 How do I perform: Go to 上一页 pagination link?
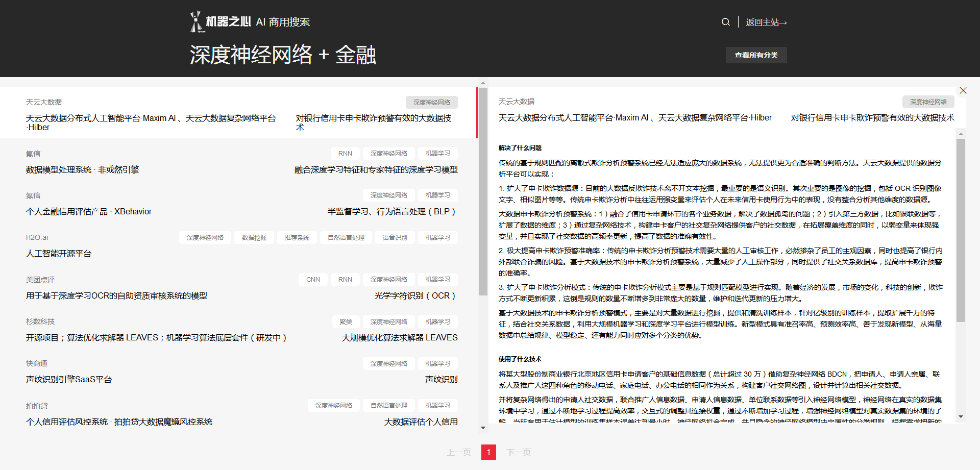point(459,452)
